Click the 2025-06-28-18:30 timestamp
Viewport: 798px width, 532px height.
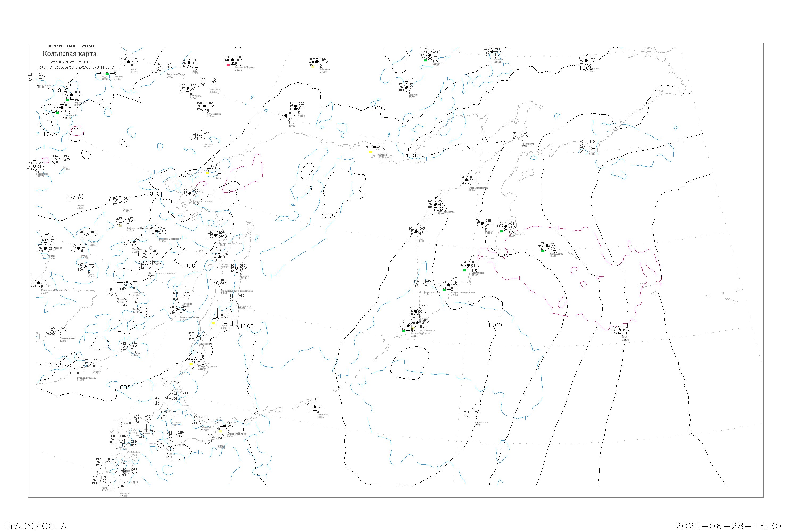[x=728, y=526]
